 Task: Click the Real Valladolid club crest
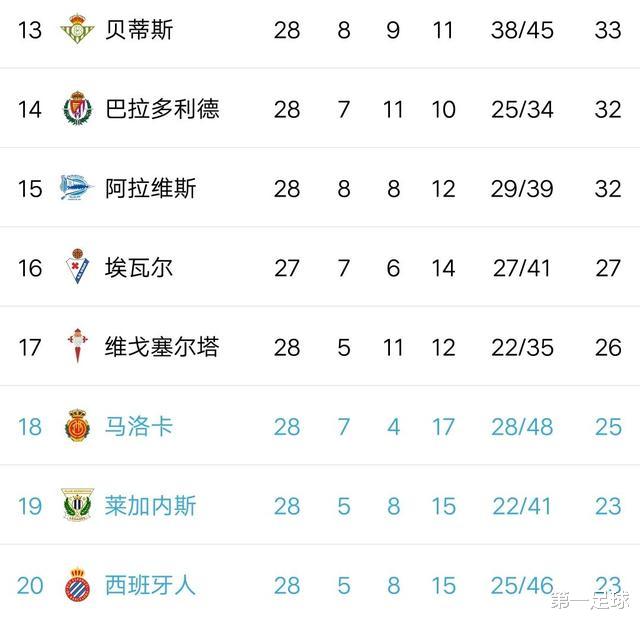pos(76,108)
